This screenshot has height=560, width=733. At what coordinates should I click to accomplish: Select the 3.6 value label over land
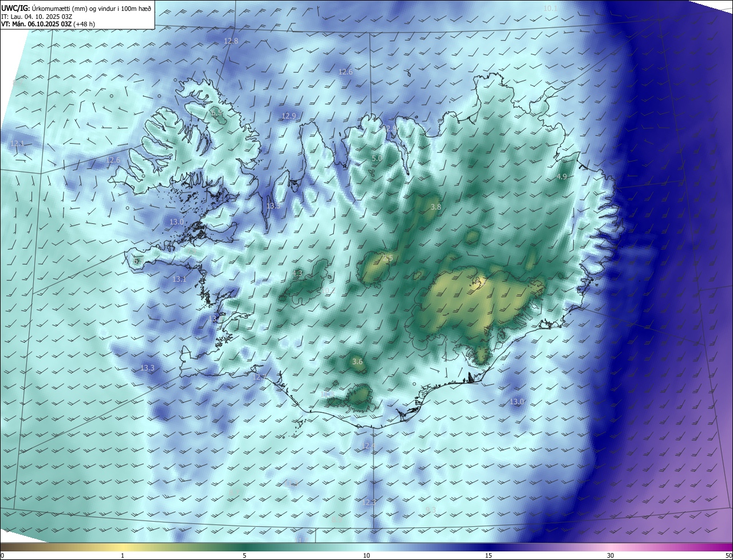(357, 361)
